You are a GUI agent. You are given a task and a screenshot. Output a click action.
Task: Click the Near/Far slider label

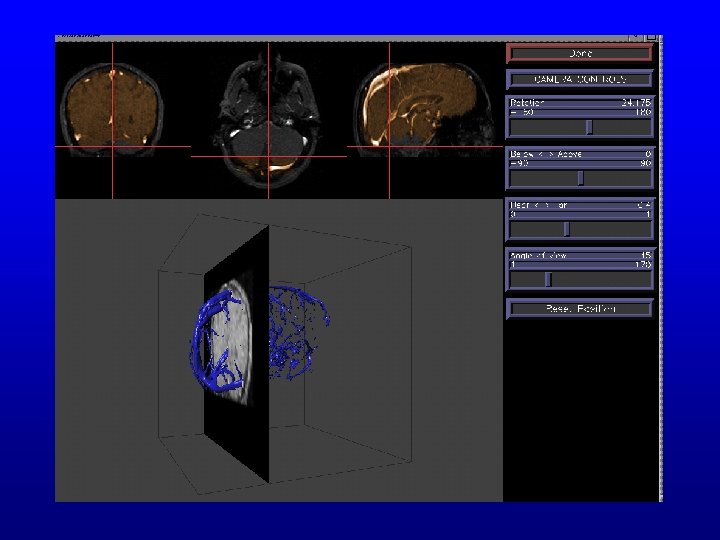click(x=539, y=205)
